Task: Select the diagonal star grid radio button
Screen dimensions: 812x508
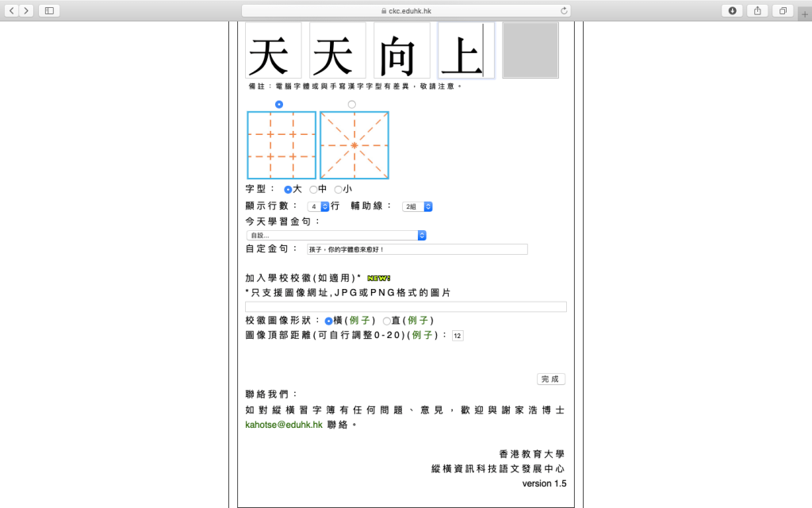Action: tap(352, 105)
